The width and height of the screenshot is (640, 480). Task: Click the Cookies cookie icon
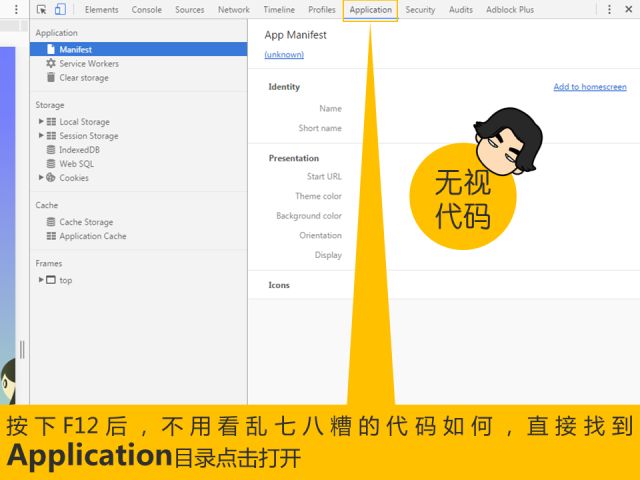51,178
